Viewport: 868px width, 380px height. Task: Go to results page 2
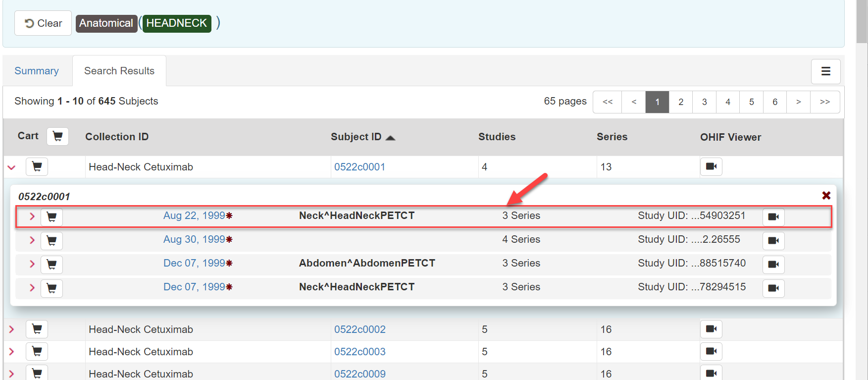click(681, 102)
